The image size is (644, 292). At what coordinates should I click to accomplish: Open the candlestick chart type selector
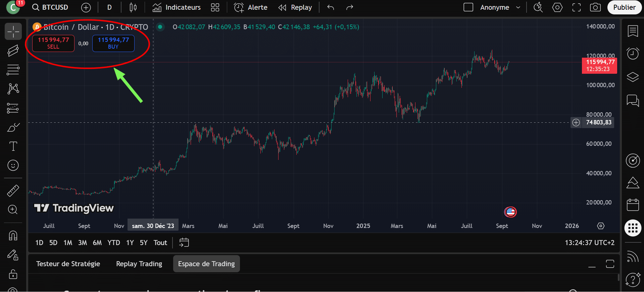point(133,7)
